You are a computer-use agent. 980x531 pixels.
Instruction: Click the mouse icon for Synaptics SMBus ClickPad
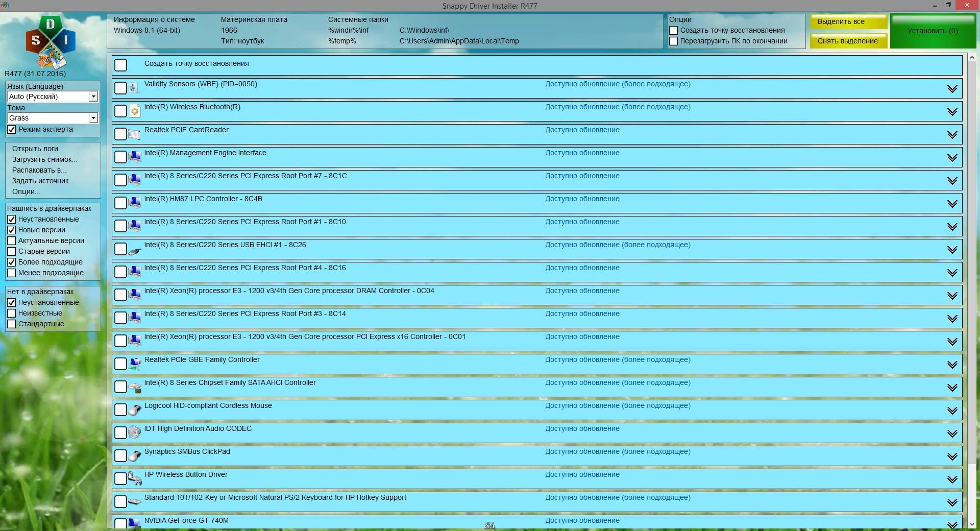pyautogui.click(x=134, y=455)
